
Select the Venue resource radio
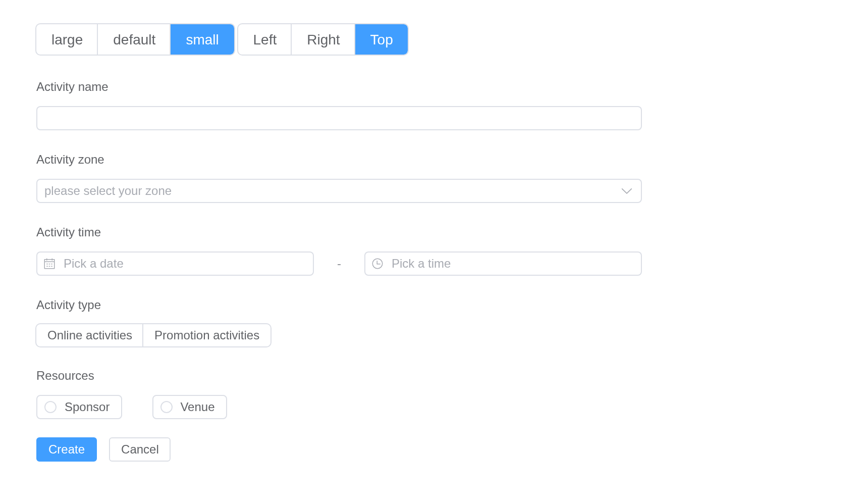(x=190, y=407)
